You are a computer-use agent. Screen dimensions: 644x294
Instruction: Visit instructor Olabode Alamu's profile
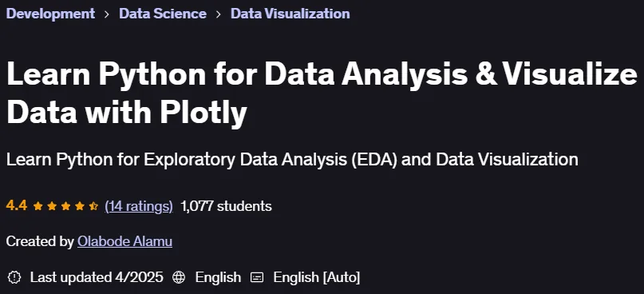click(x=124, y=241)
